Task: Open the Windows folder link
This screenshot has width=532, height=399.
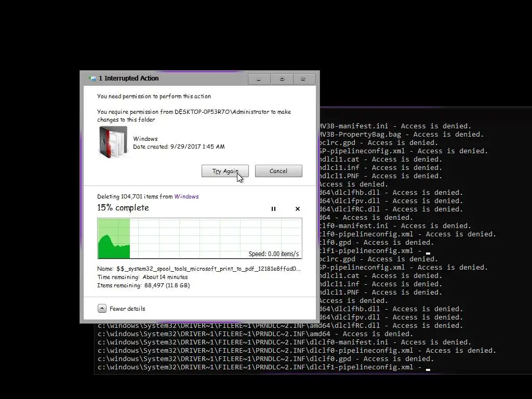Action: click(187, 196)
